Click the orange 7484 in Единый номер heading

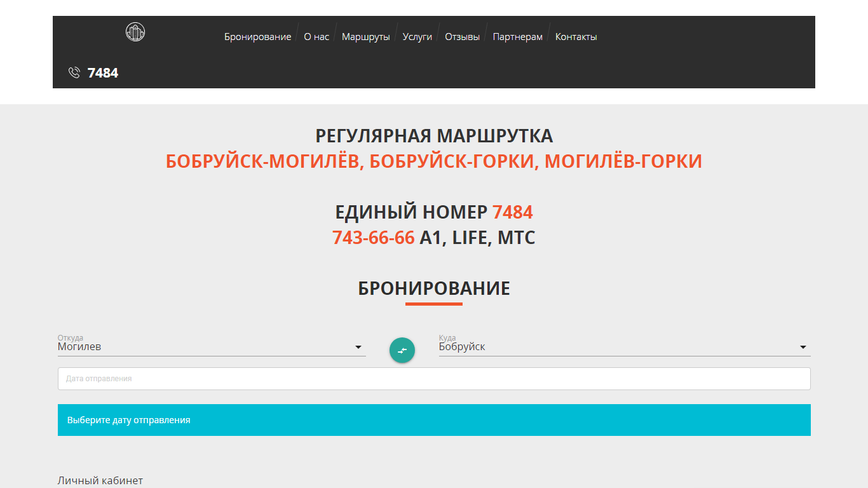pos(513,212)
